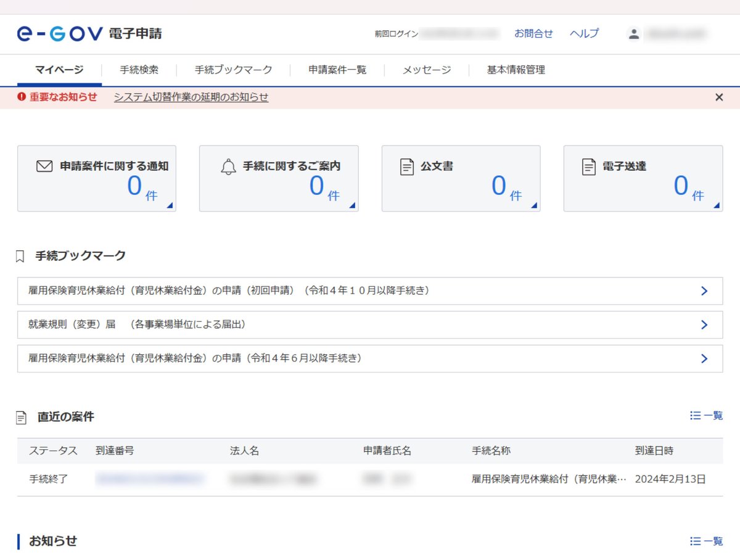Click 手続終了 status in recent case row
Image resolution: width=740 pixels, height=560 pixels.
click(x=48, y=479)
